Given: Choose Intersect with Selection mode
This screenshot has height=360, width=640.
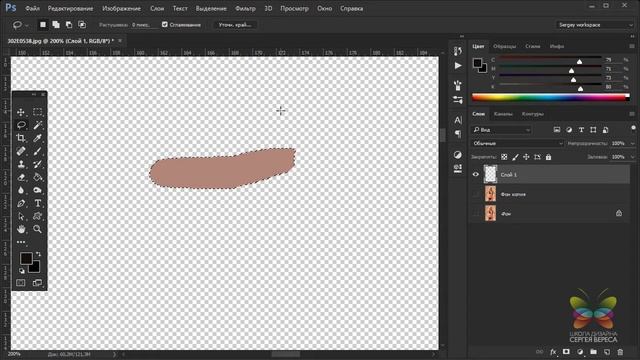Looking at the screenshot, I should pyautogui.click(x=82, y=25).
